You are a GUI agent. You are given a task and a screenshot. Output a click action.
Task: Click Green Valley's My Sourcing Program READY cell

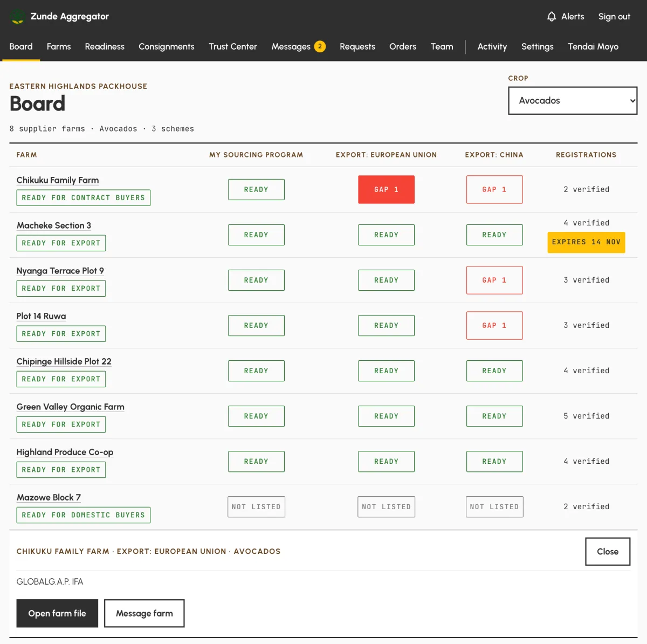(256, 416)
